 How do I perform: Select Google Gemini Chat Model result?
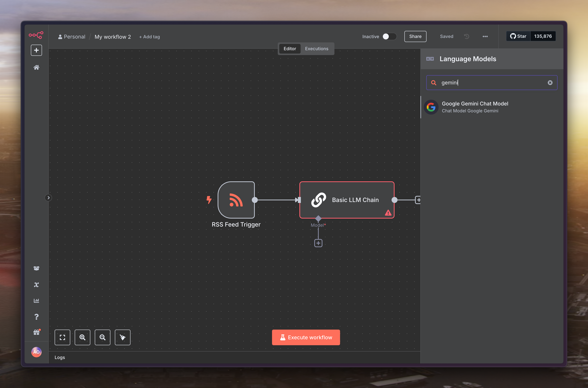pyautogui.click(x=475, y=107)
